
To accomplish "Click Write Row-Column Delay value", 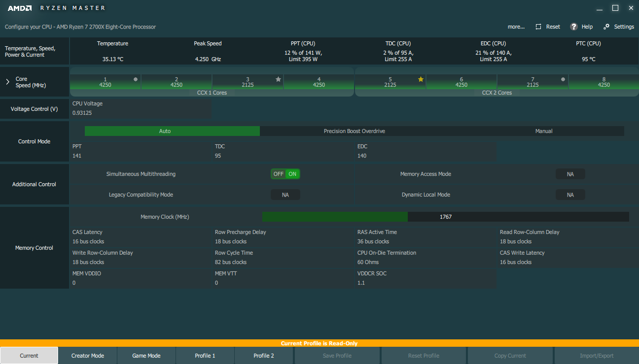I will click(x=88, y=262).
